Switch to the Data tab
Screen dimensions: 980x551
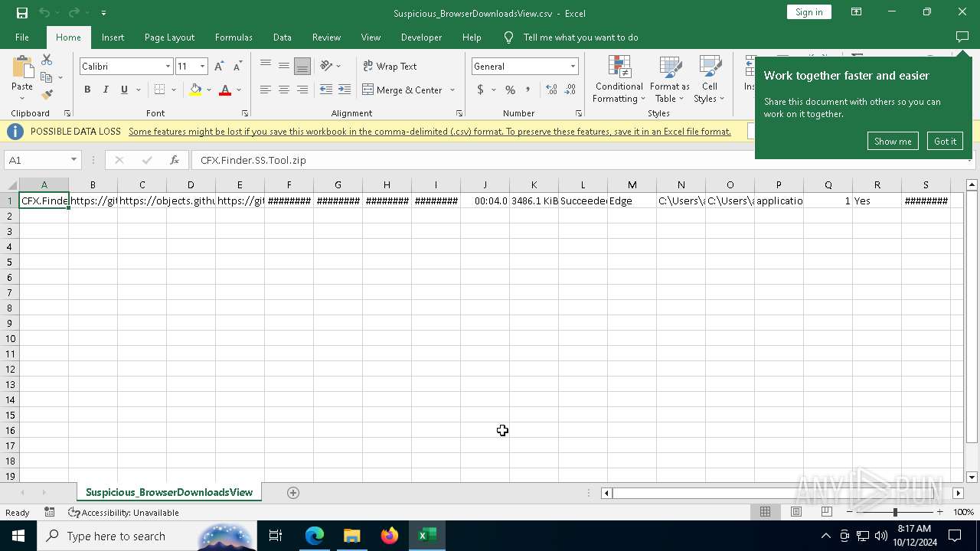click(282, 37)
